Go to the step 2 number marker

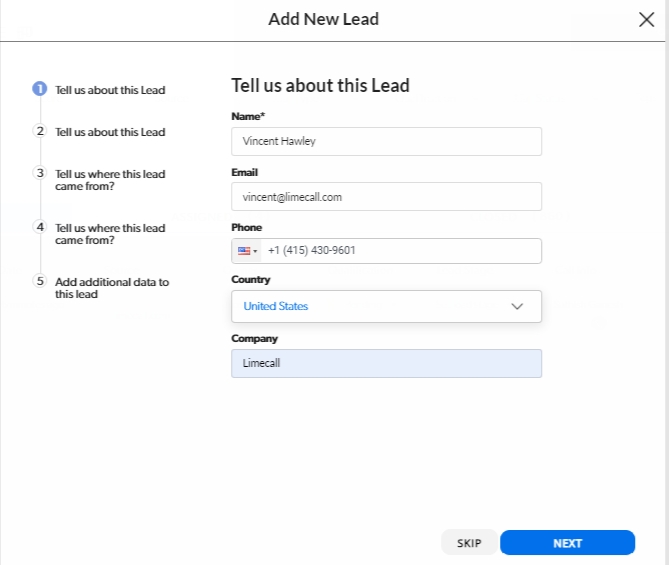pos(40,131)
